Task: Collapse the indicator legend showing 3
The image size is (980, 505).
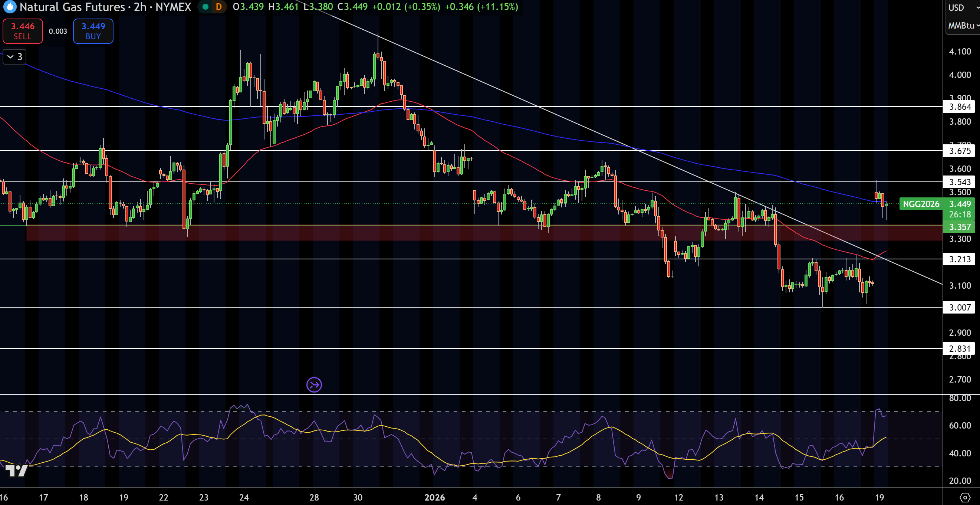Action: coord(14,57)
